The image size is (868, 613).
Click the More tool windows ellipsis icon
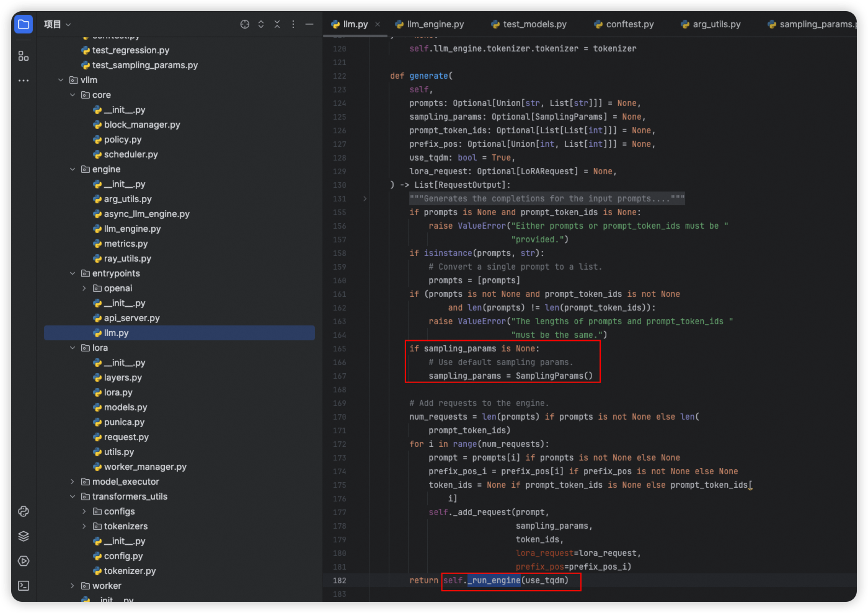click(24, 81)
